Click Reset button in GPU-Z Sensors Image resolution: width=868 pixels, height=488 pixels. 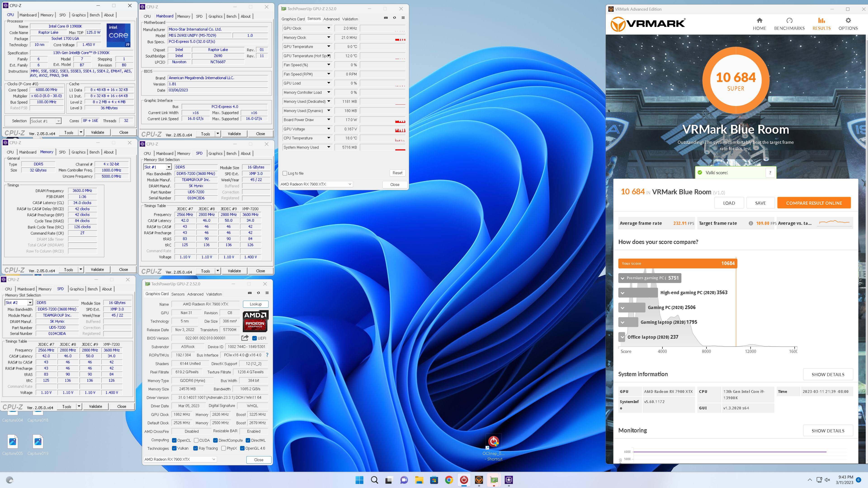[x=397, y=173]
